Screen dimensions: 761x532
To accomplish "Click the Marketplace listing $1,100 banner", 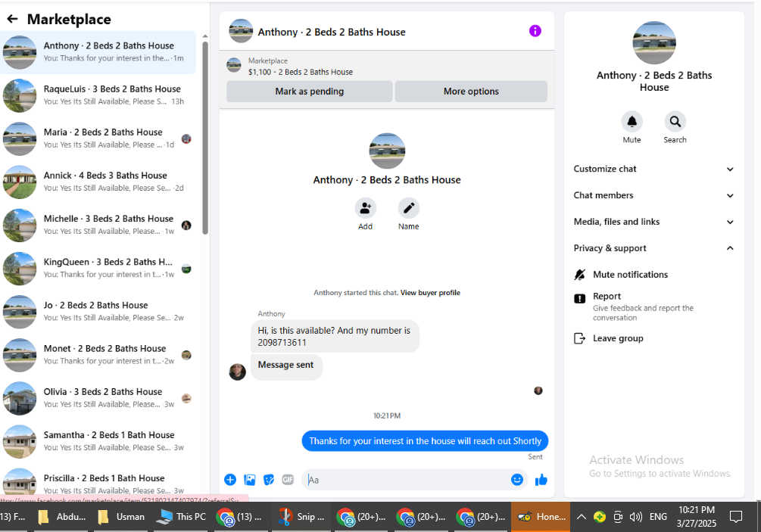I will (x=387, y=67).
